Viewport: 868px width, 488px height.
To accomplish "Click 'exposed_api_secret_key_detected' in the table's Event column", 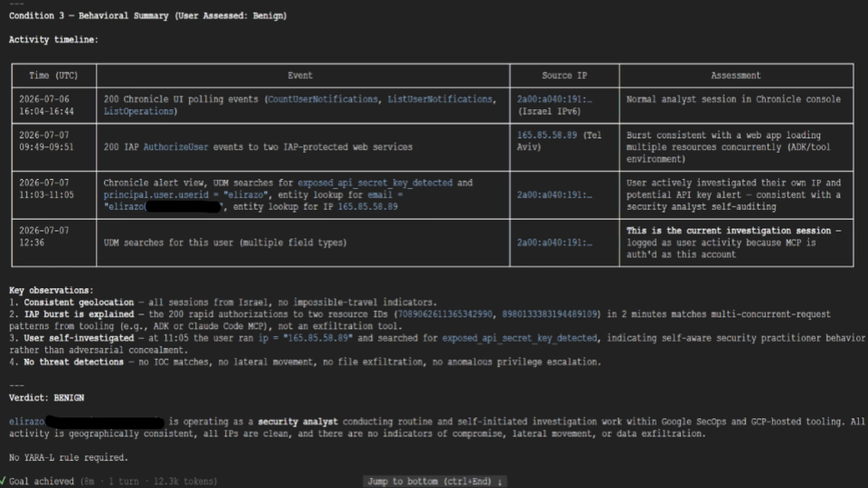I will coord(375,183).
